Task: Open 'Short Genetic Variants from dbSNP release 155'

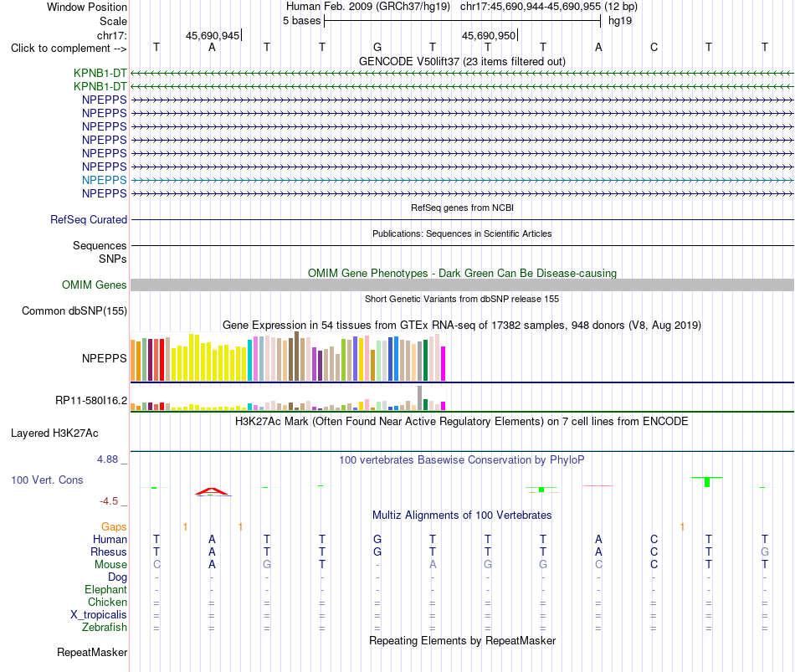Action: click(x=462, y=299)
